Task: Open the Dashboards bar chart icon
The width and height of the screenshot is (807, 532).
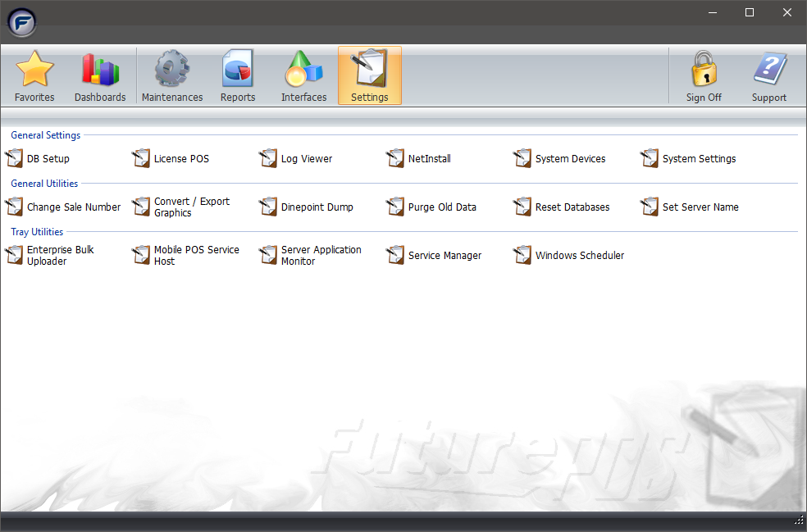Action: [100, 69]
